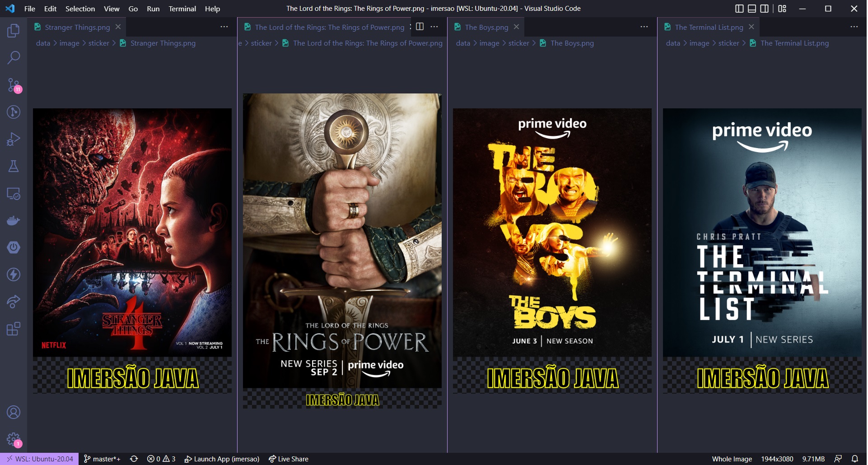Open the Spring Boot Dashboard icon
868x465 pixels.
pyautogui.click(x=14, y=247)
